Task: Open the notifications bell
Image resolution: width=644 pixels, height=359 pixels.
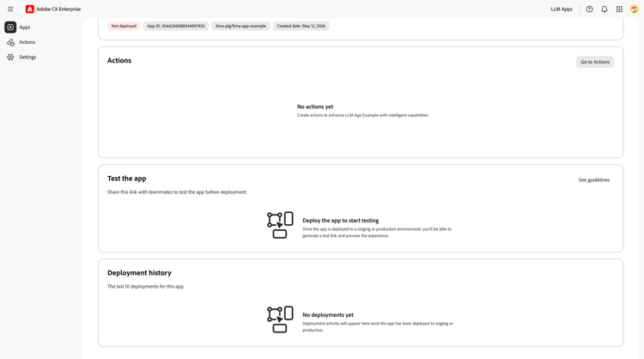Action: 605,9
